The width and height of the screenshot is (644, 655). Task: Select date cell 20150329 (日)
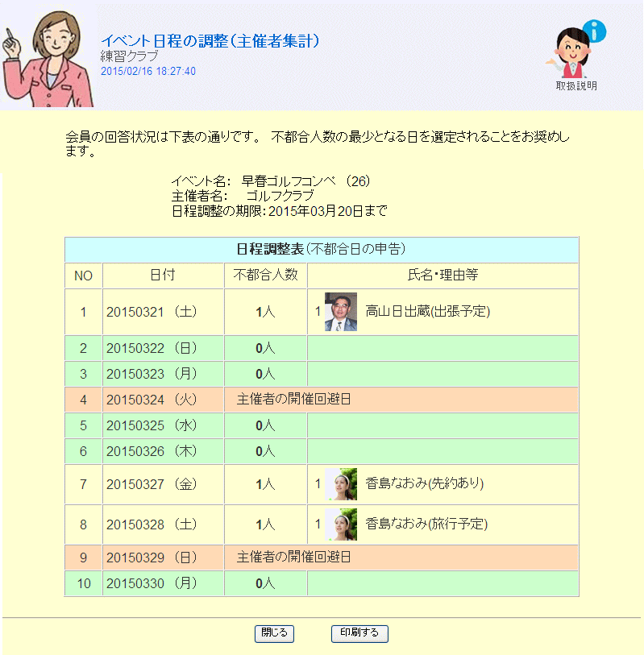pos(163,558)
